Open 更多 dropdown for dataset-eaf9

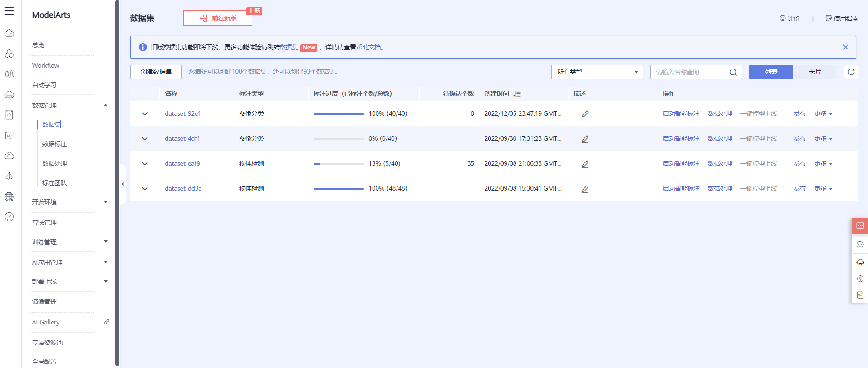(823, 163)
